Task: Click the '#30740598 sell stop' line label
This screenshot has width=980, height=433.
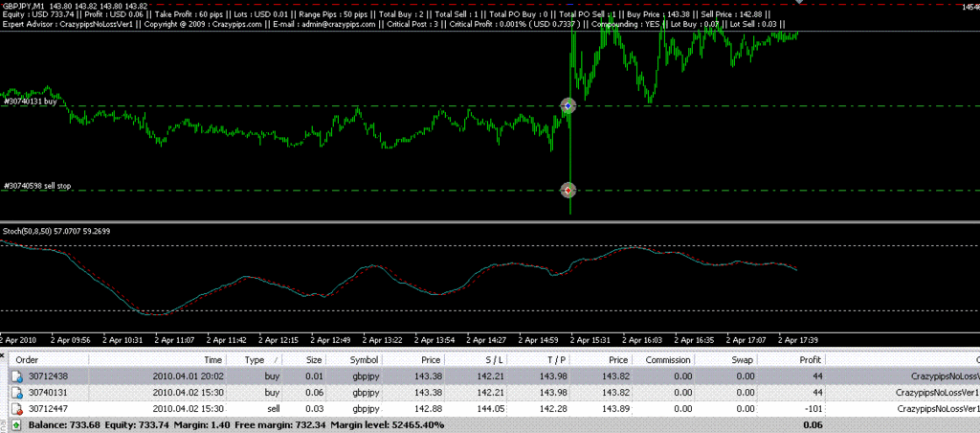Action: 38,186
